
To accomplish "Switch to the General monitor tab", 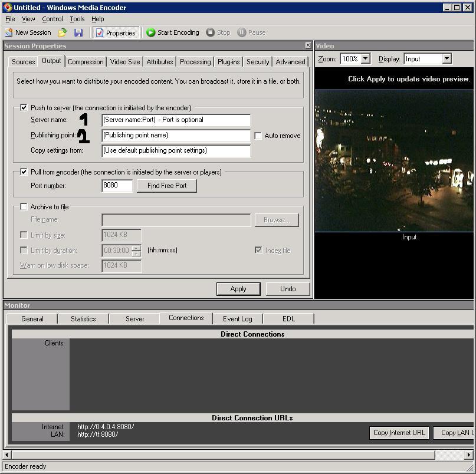I will point(32,319).
